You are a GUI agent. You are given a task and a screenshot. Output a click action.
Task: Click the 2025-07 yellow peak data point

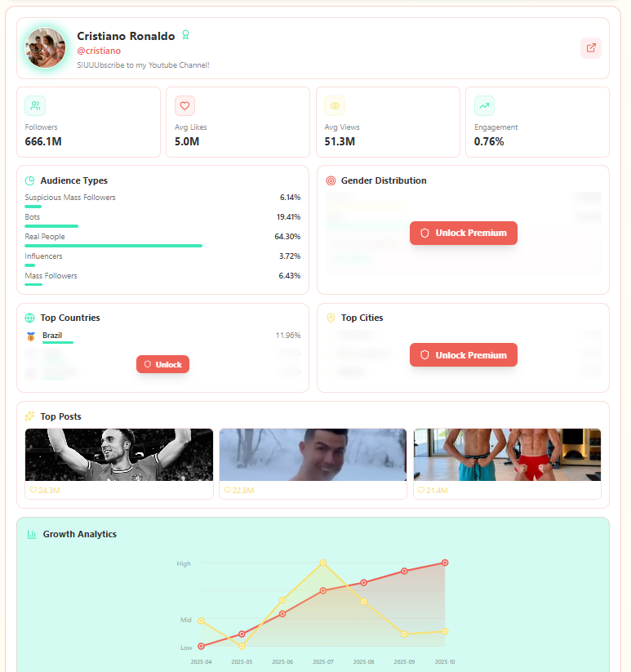[x=323, y=563]
